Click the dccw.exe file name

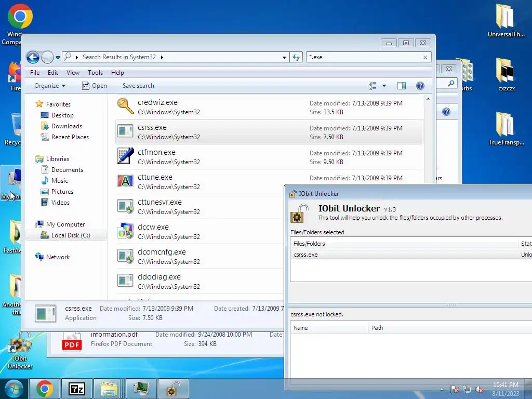coord(153,227)
